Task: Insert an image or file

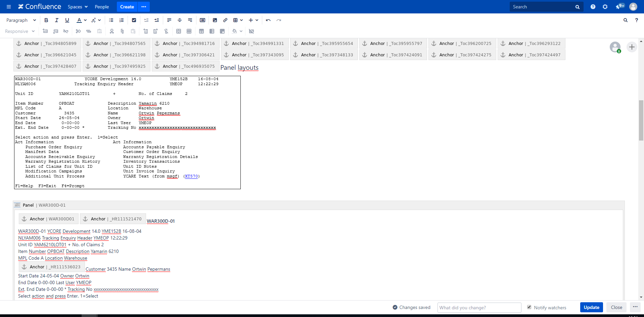Action: point(215,20)
